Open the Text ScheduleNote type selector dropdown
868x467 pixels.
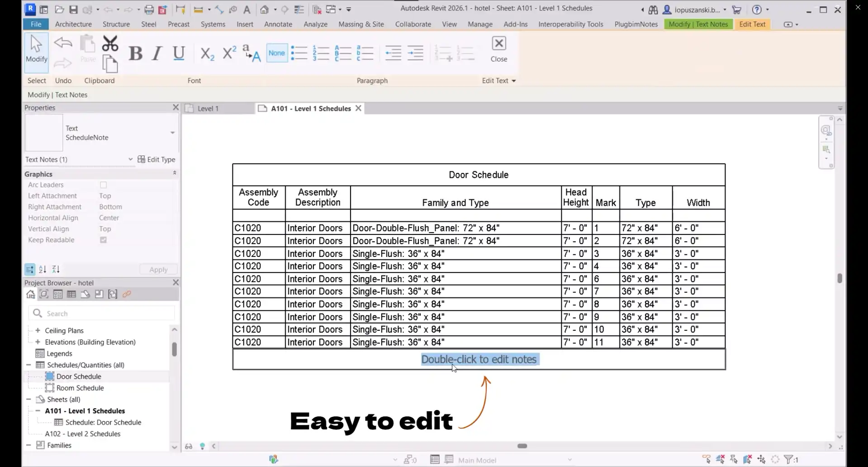coord(172,133)
